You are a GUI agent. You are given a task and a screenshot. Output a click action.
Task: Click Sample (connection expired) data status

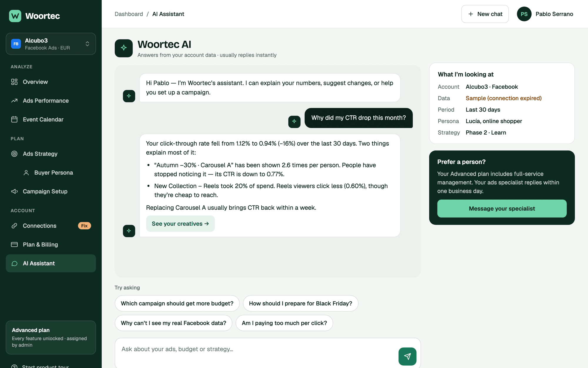click(x=504, y=98)
